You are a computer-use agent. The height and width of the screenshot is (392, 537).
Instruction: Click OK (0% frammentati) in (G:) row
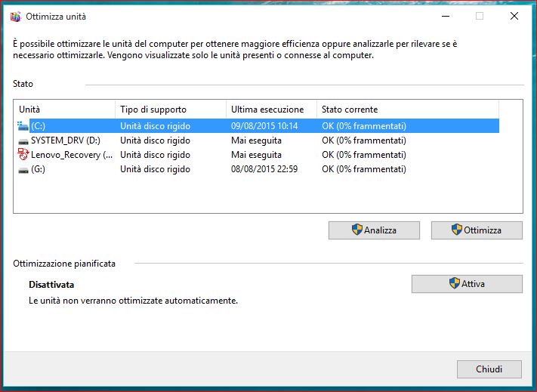(x=364, y=169)
